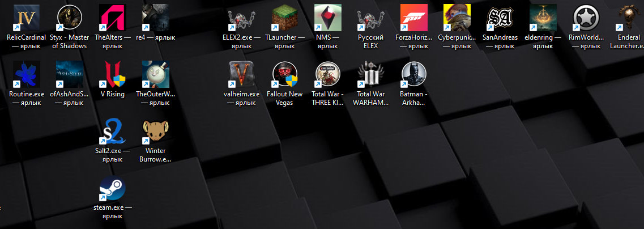
Task: Click the Salt2.exe shortcut icon
Action: [x=113, y=131]
